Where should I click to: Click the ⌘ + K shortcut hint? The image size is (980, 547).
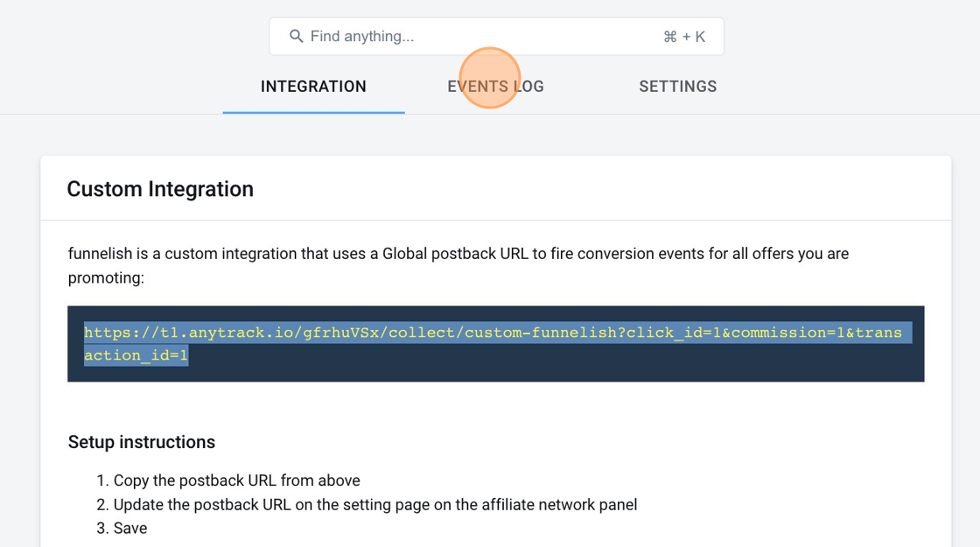click(683, 36)
